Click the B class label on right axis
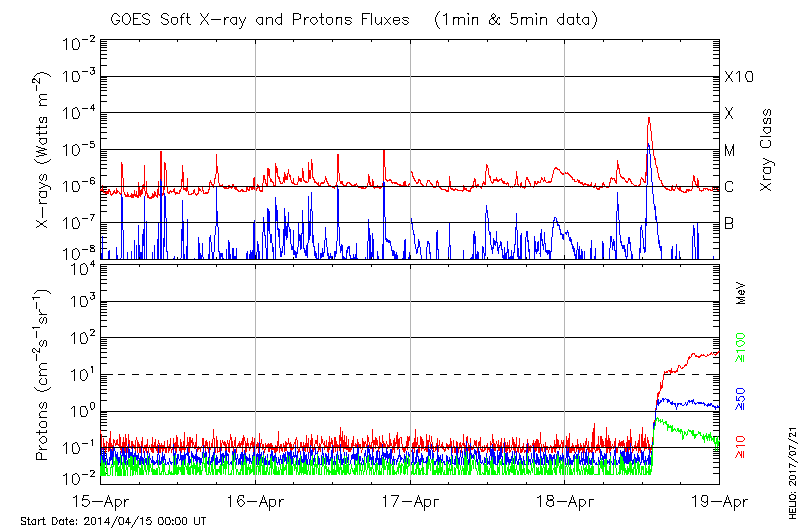Screen dimensions: 800x530 (729, 223)
